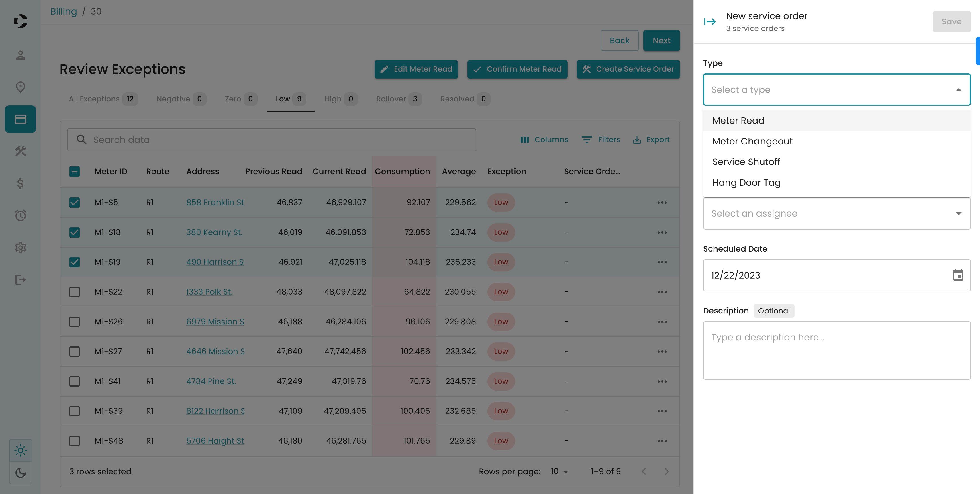
Task: Open the 1333 Polk St. address link
Action: (209, 292)
